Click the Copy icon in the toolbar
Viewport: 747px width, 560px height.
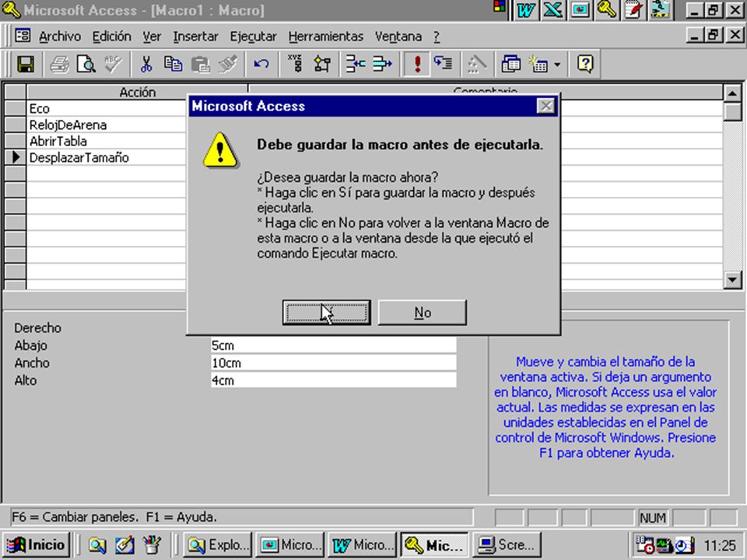point(174,64)
